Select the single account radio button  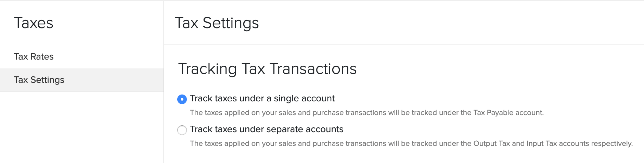coord(182,99)
